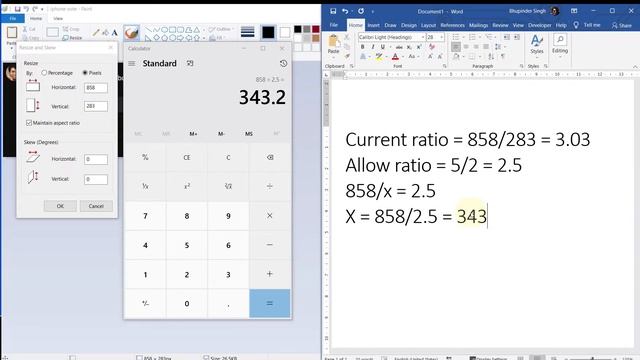The width and height of the screenshot is (640, 360).
Task: Switch to the Design tab in Word
Action: (x=408, y=25)
